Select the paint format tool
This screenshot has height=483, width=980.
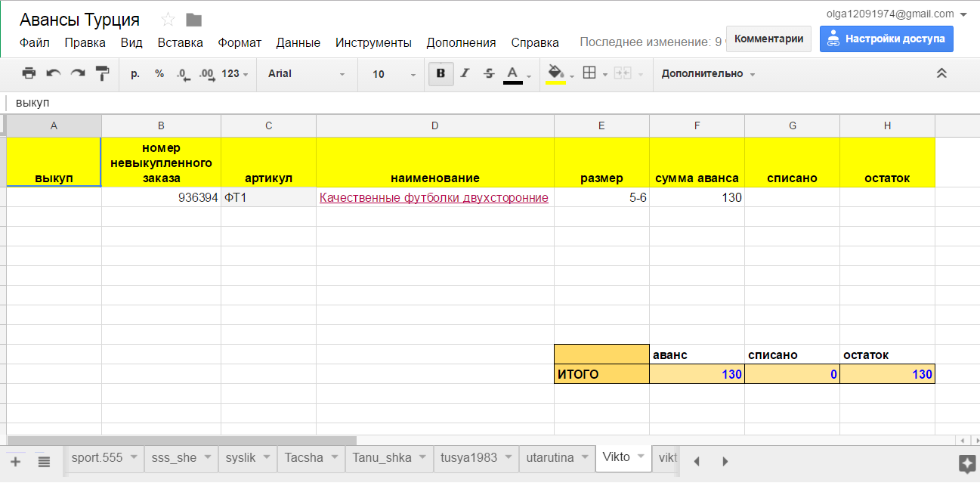coord(102,73)
